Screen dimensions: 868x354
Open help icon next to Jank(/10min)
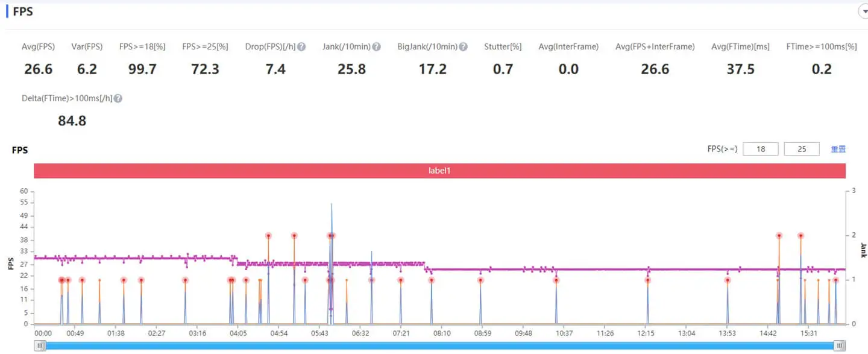pyautogui.click(x=376, y=47)
